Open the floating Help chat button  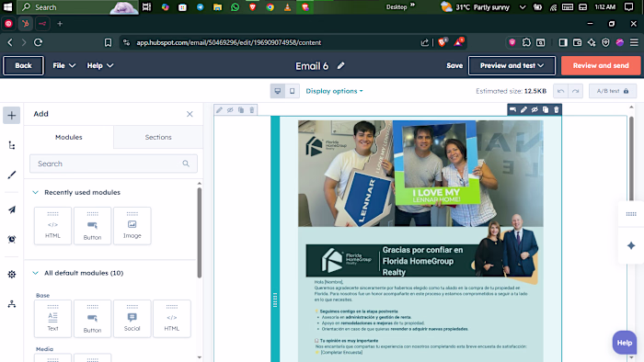pos(625,343)
